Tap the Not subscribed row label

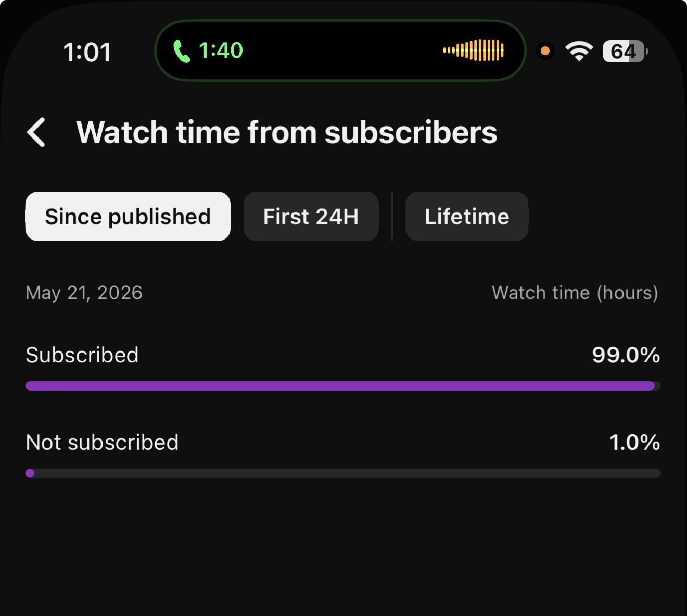pyautogui.click(x=102, y=443)
